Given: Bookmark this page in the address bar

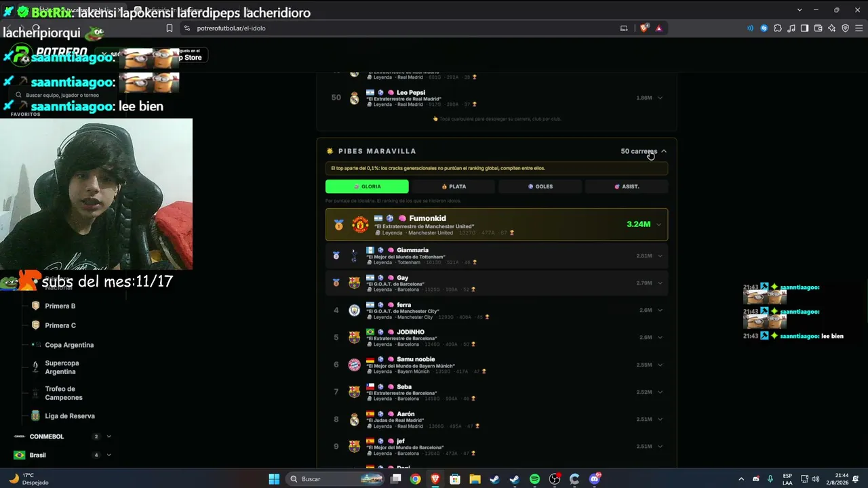Looking at the screenshot, I should click(x=170, y=28).
